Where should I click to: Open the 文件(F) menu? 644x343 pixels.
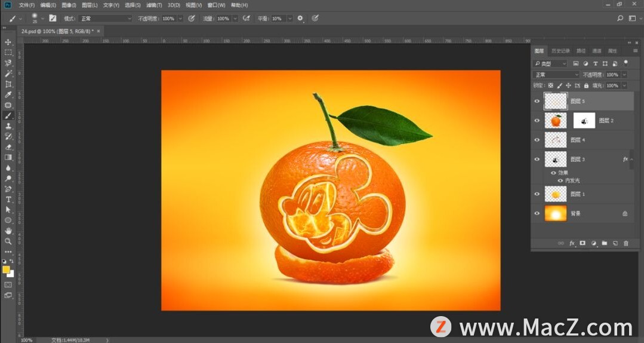(27, 5)
